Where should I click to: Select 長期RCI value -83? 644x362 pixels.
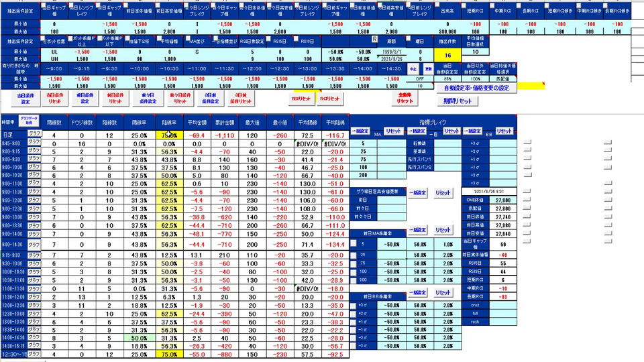(x=502, y=296)
